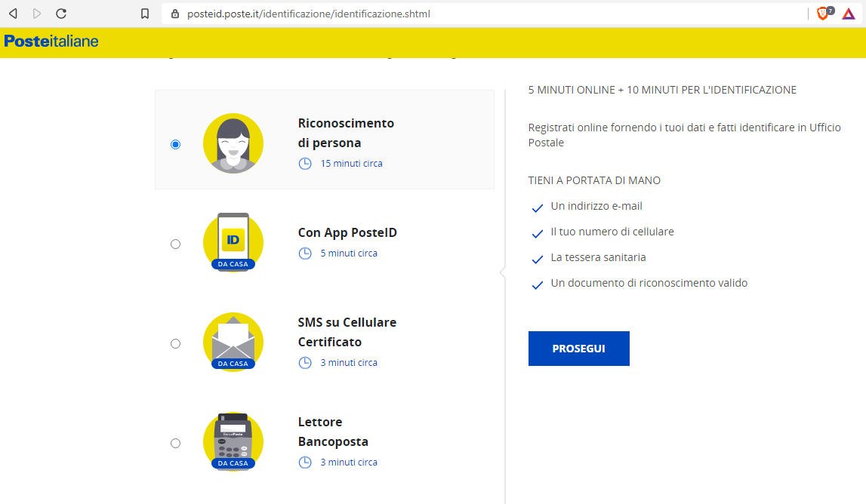This screenshot has width=866, height=504.
Task: Click the envelope SMS icon
Action: pyautogui.click(x=233, y=343)
